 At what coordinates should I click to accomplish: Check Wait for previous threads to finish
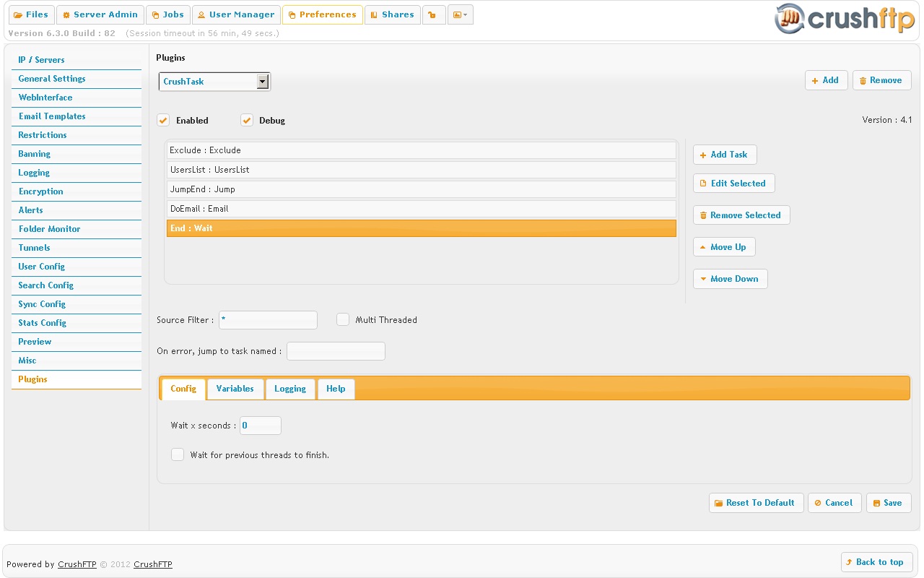(x=178, y=454)
